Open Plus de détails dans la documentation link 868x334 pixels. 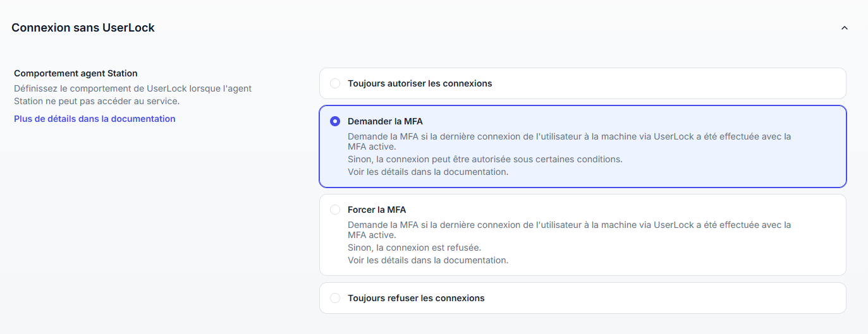click(x=95, y=119)
